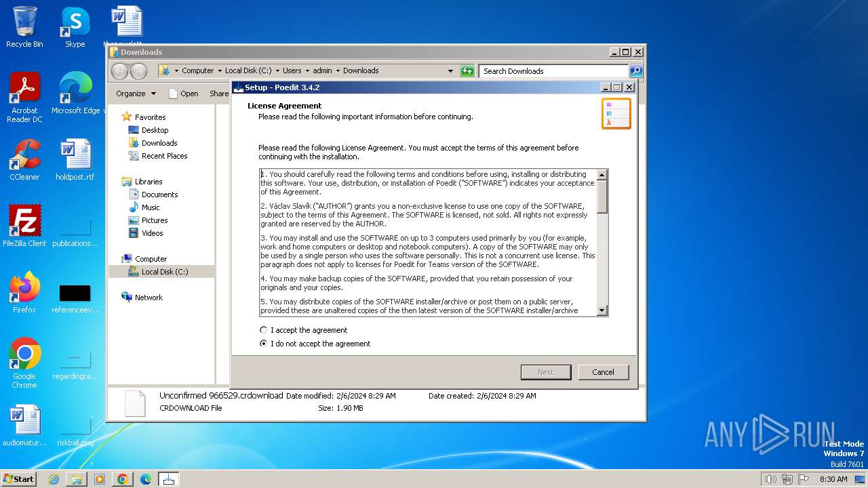
Task: Expand the arrow after Computer breadcrumb
Action: [x=220, y=70]
